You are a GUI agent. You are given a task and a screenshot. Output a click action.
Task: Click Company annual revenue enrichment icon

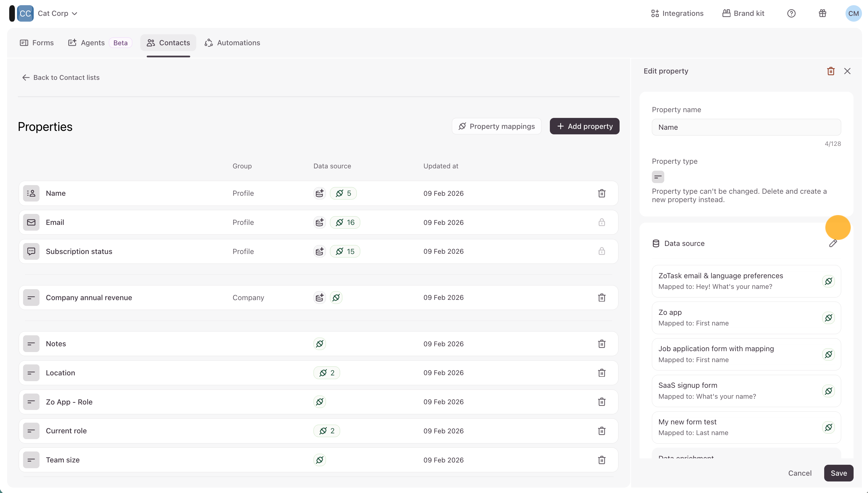tap(319, 298)
